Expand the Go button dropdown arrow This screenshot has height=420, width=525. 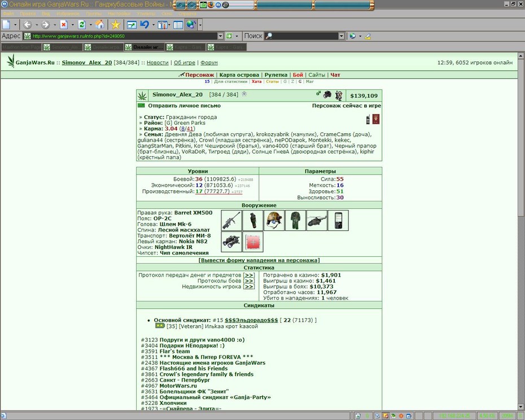pos(237,36)
